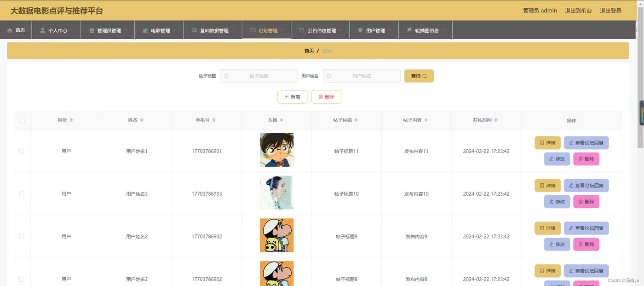The image size is (644, 286).
Task: Click the flag icon in 轮播图信息
Action: pos(409,30)
